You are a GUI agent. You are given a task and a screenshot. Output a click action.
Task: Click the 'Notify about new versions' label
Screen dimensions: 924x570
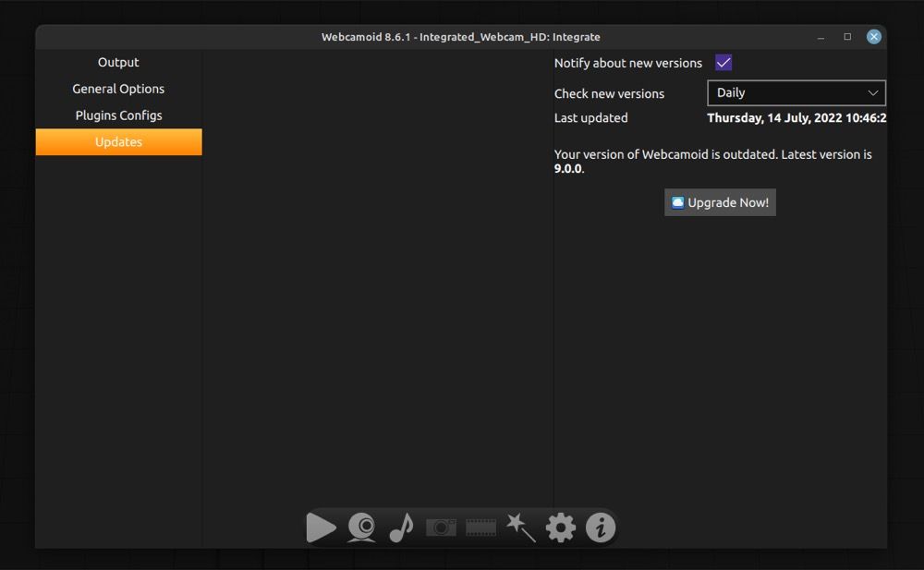click(628, 63)
